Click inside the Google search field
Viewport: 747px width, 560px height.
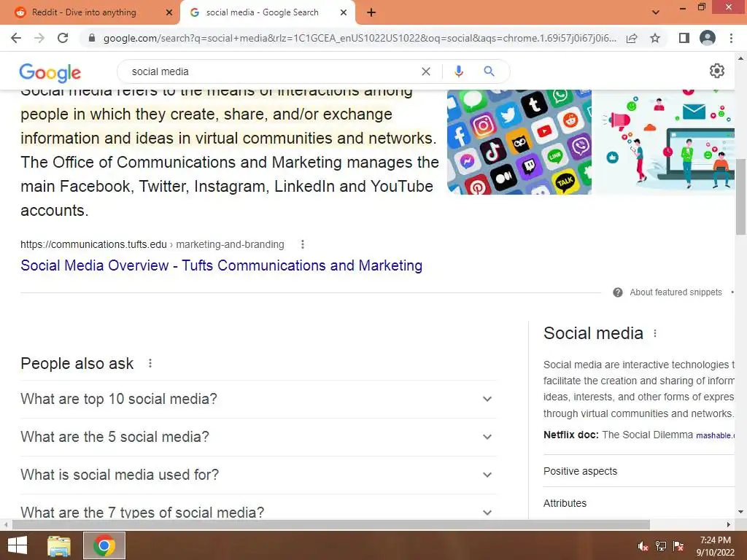[x=271, y=71]
